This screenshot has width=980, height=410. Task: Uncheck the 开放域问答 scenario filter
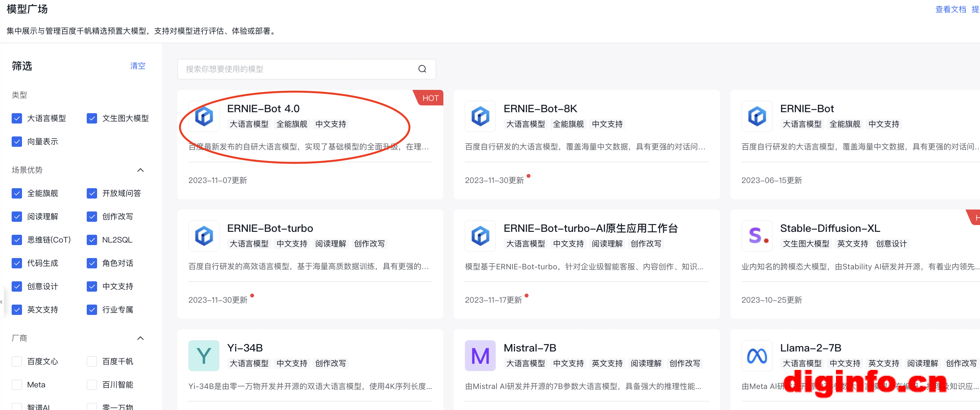click(92, 193)
